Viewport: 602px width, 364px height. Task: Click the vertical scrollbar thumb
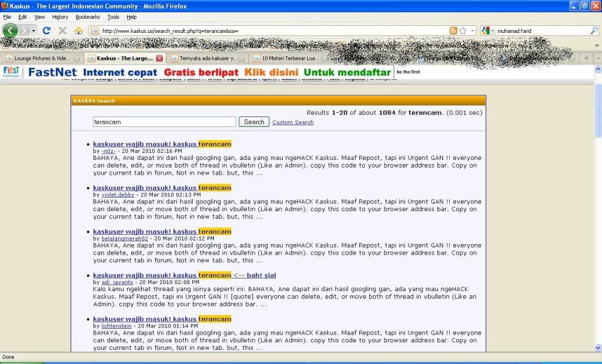[598, 110]
